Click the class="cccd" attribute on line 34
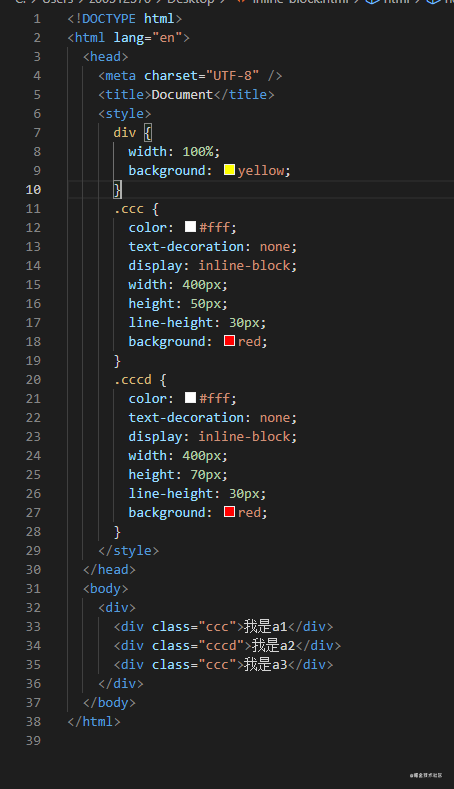Viewport: 454px width, 789px height. (198, 646)
